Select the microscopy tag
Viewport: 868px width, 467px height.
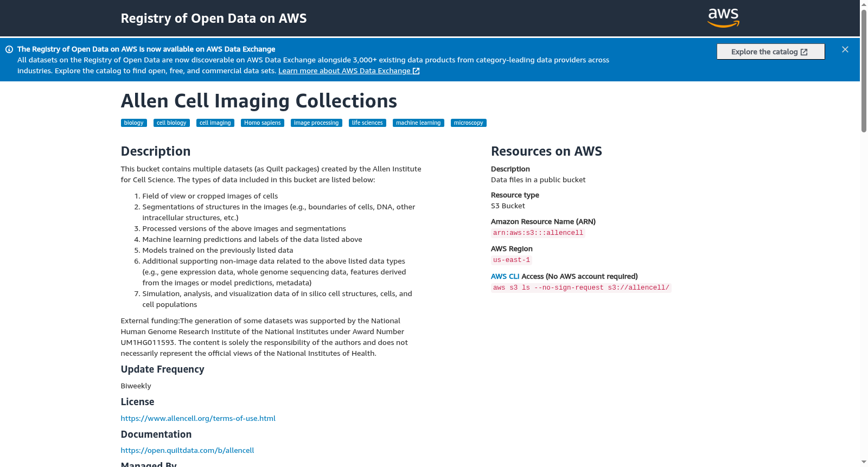click(469, 123)
